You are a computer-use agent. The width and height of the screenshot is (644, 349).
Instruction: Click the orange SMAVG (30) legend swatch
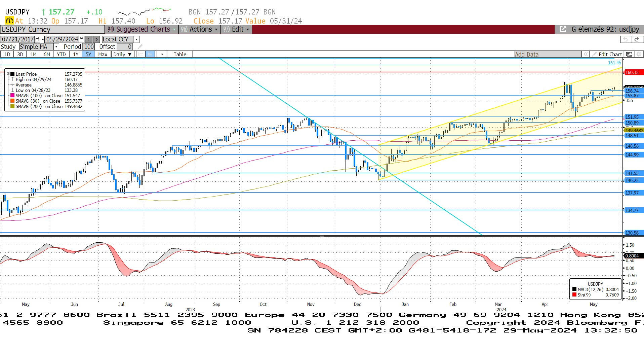coord(12,101)
